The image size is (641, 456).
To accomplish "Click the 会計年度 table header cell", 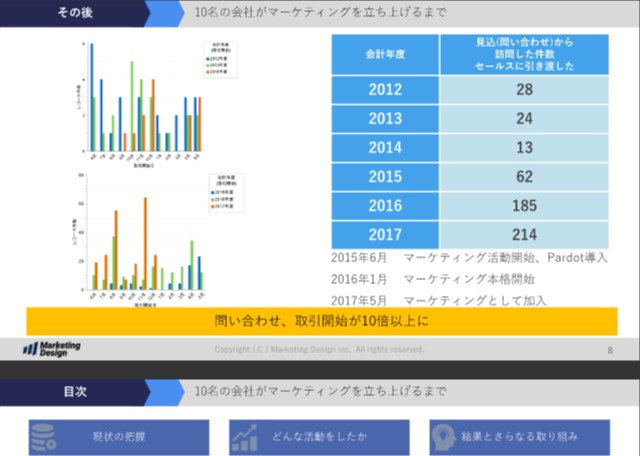I will coord(384,55).
